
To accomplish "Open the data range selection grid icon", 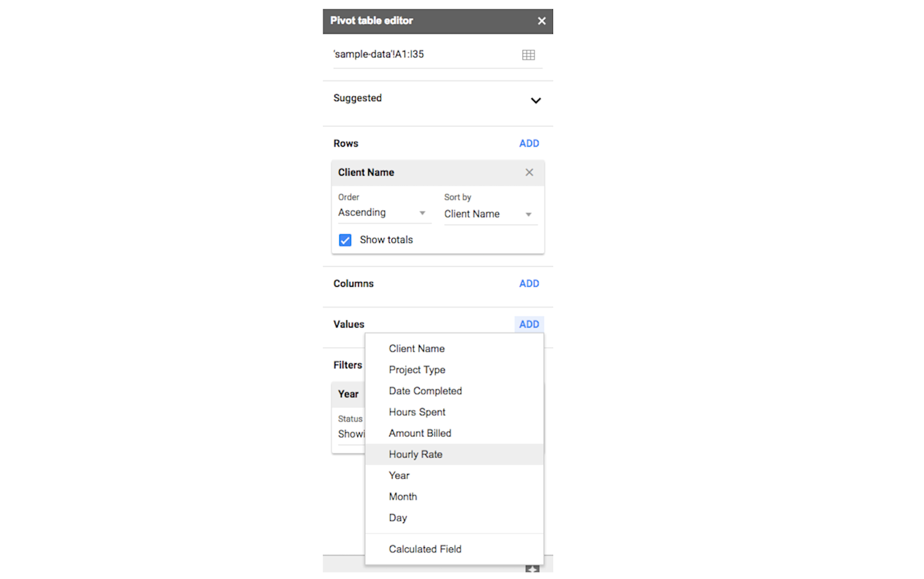I will coord(529,54).
